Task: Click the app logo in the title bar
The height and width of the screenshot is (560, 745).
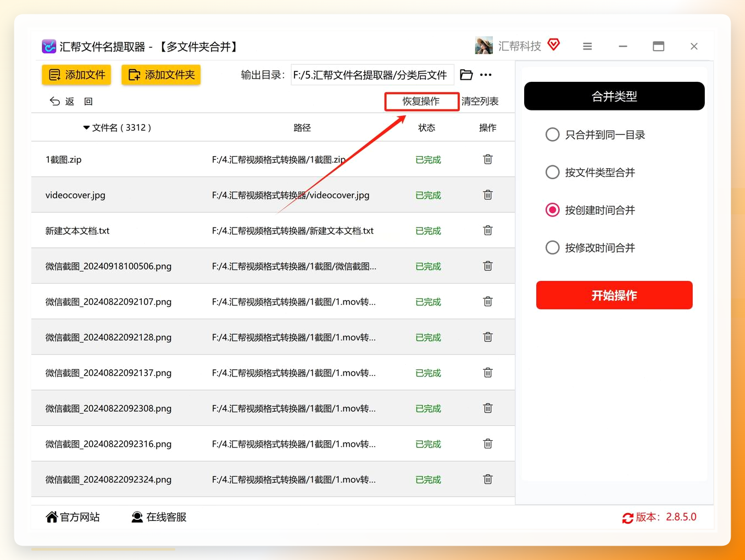Action: pyautogui.click(x=49, y=46)
